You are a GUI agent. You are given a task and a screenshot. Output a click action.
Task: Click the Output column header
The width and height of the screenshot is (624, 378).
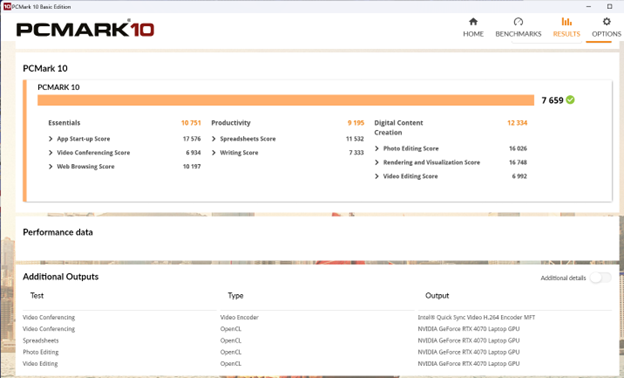437,296
